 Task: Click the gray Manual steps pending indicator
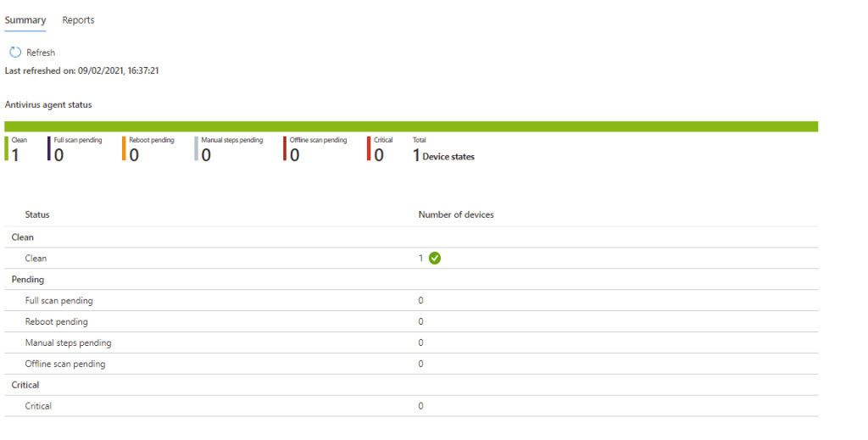pyautogui.click(x=196, y=148)
